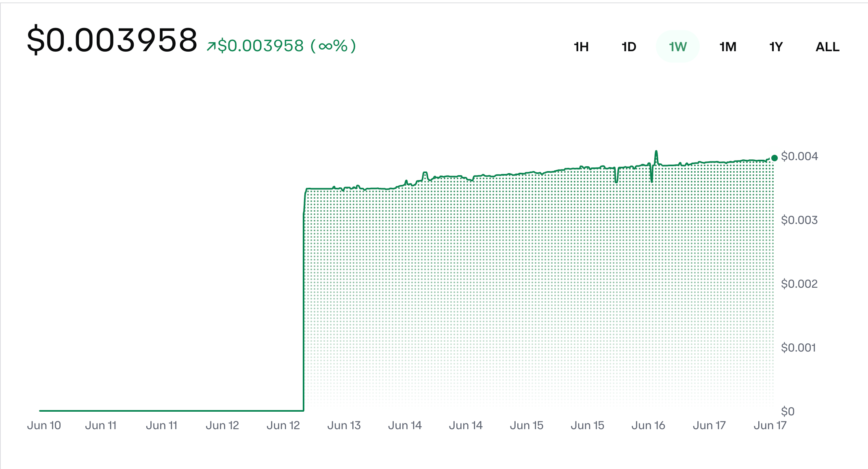This screenshot has height=469, width=868.
Task: Select the 1H time range
Action: point(581,47)
